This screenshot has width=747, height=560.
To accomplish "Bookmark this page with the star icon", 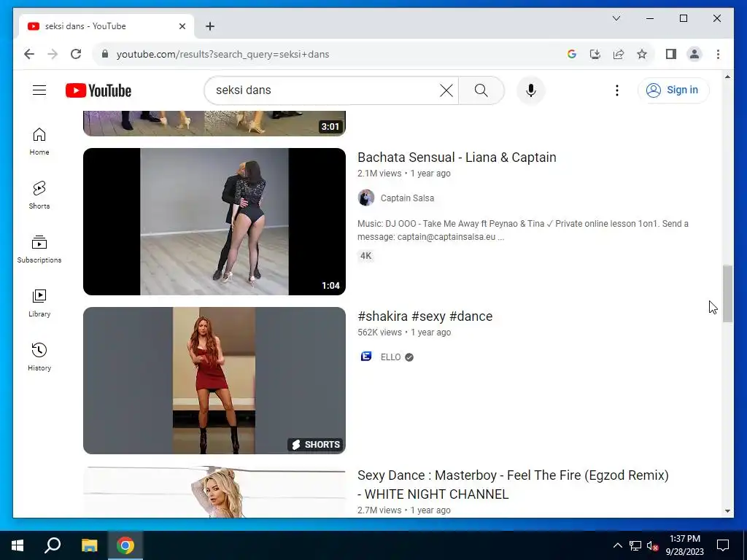I will point(642,54).
